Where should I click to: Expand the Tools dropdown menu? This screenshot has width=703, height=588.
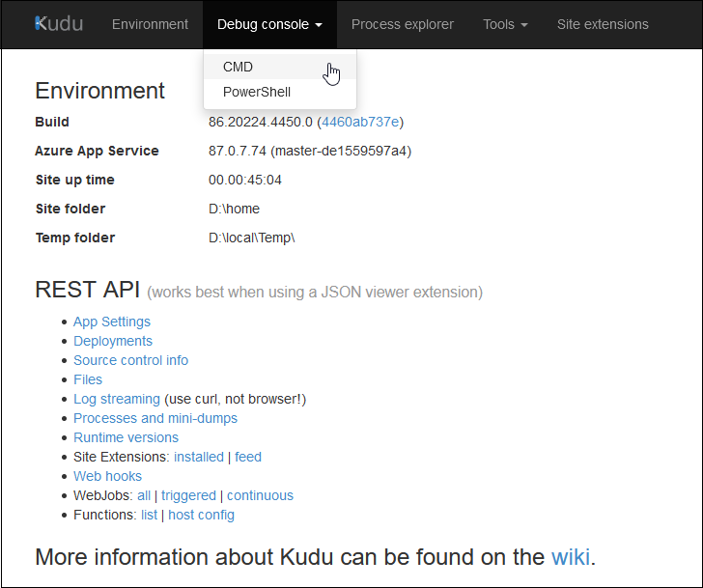(505, 24)
